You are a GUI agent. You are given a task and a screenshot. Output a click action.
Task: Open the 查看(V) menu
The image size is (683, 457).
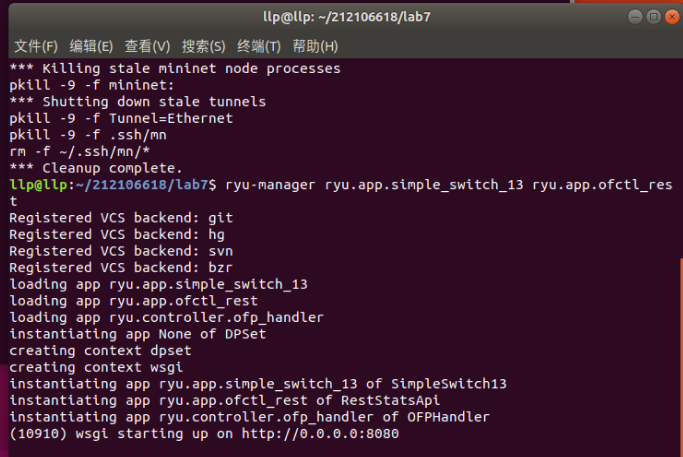[x=147, y=46]
